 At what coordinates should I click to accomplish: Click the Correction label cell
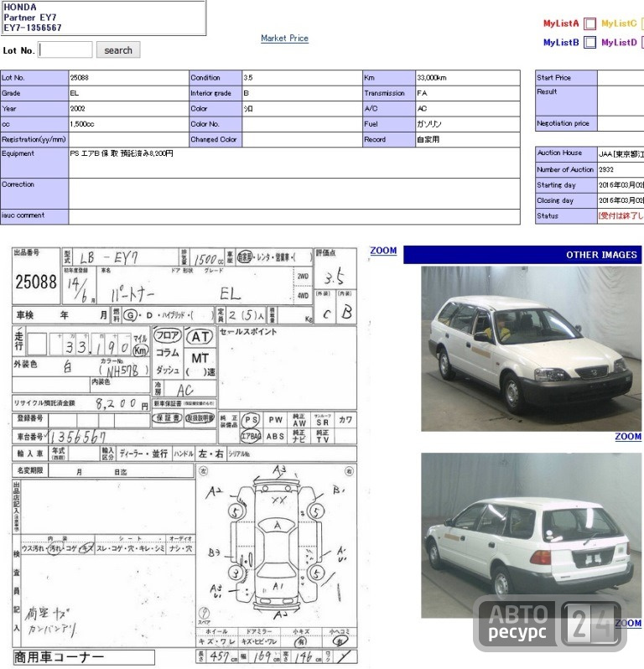click(x=34, y=194)
